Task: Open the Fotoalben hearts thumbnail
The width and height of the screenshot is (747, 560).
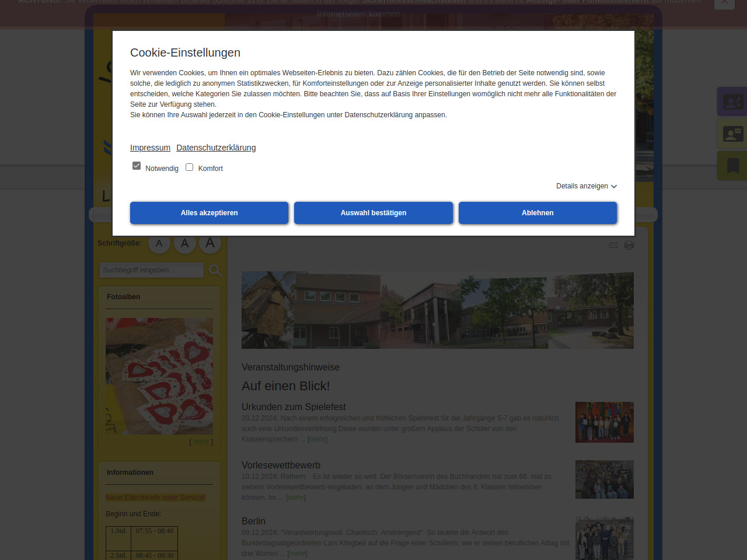Action: click(x=159, y=376)
